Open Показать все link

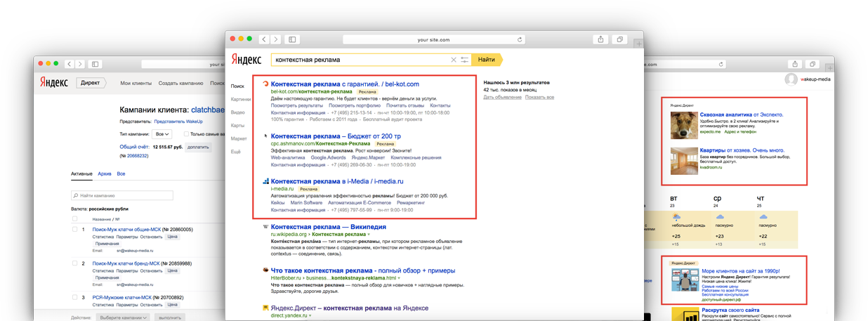click(539, 97)
